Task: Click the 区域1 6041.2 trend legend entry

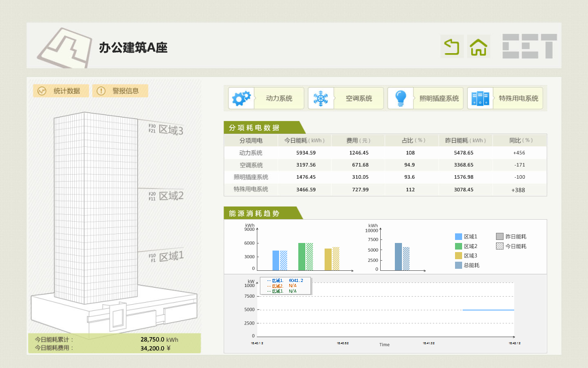Action: pyautogui.click(x=285, y=280)
